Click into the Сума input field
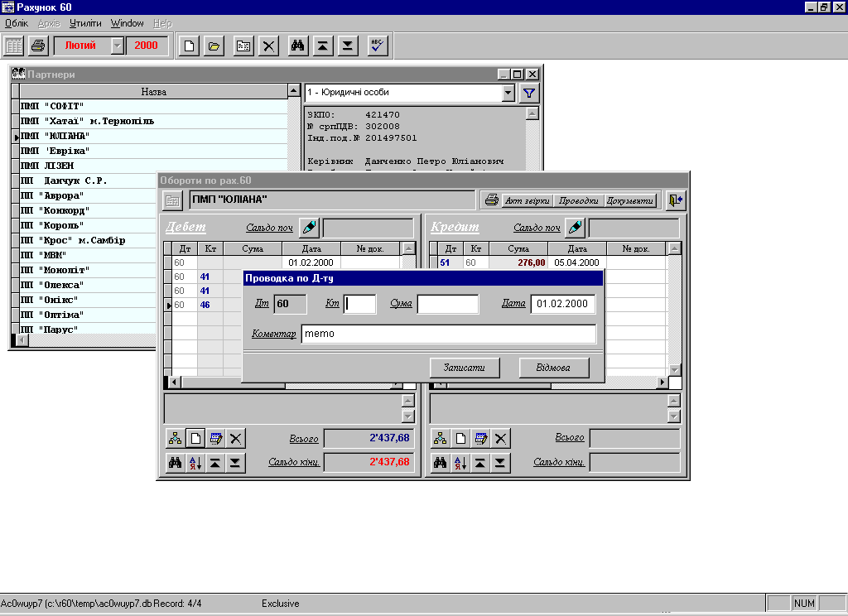Screen dimensions: 848x616 (448, 304)
